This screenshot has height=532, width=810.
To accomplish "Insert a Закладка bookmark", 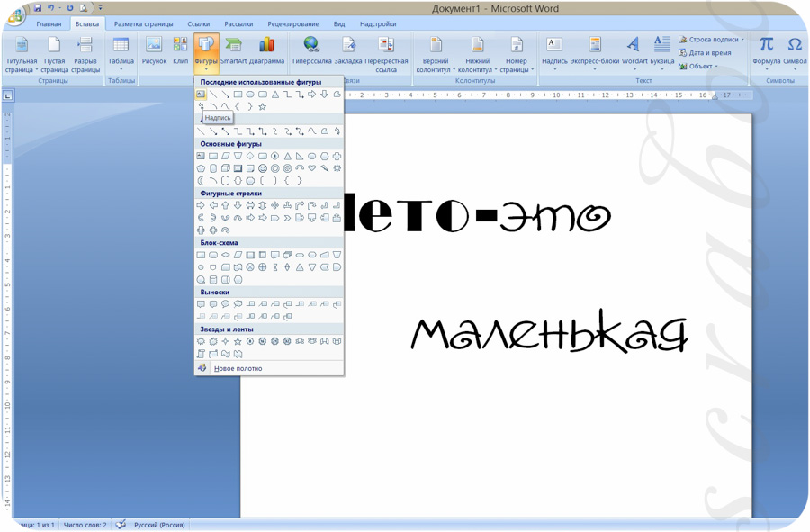I will (348, 50).
